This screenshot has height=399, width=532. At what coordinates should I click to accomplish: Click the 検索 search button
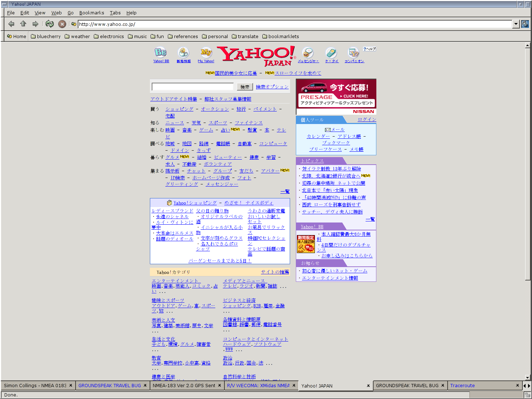[245, 87]
